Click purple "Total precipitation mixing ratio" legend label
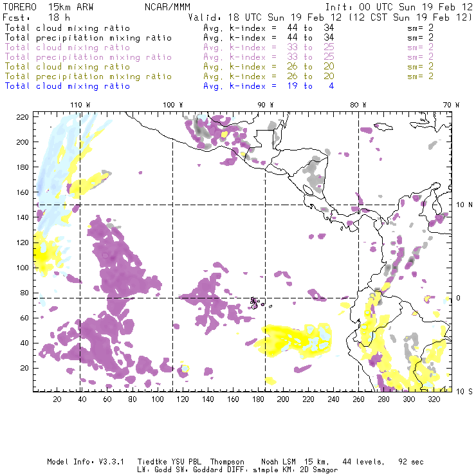Viewport: 476px width, 476px height. pyautogui.click(x=88, y=57)
